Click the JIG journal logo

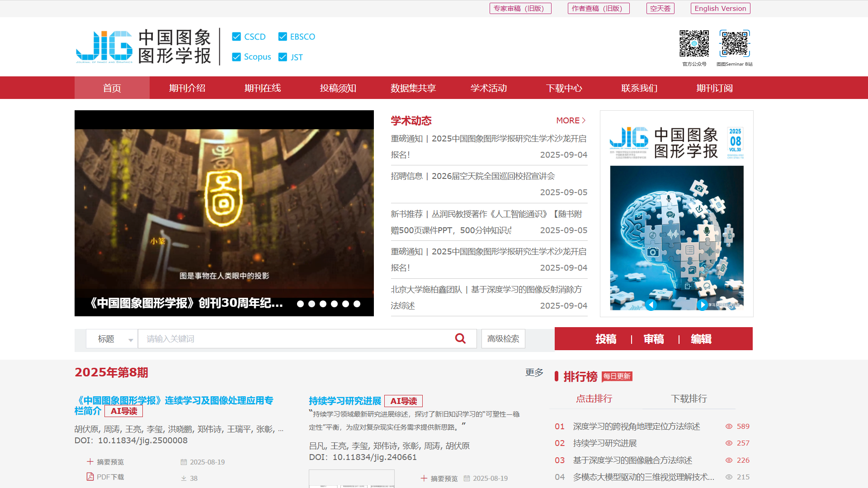(104, 47)
